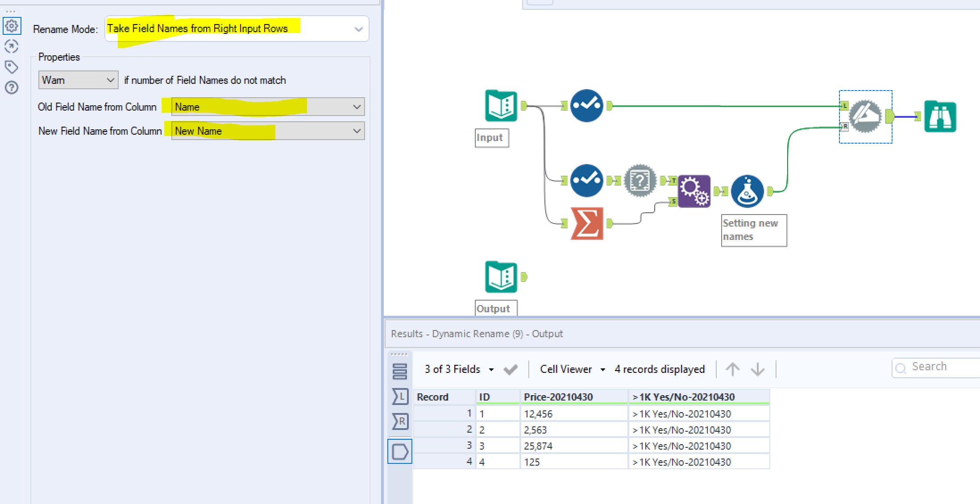Expand the New Field Name from Column dropdown

pyautogui.click(x=268, y=131)
